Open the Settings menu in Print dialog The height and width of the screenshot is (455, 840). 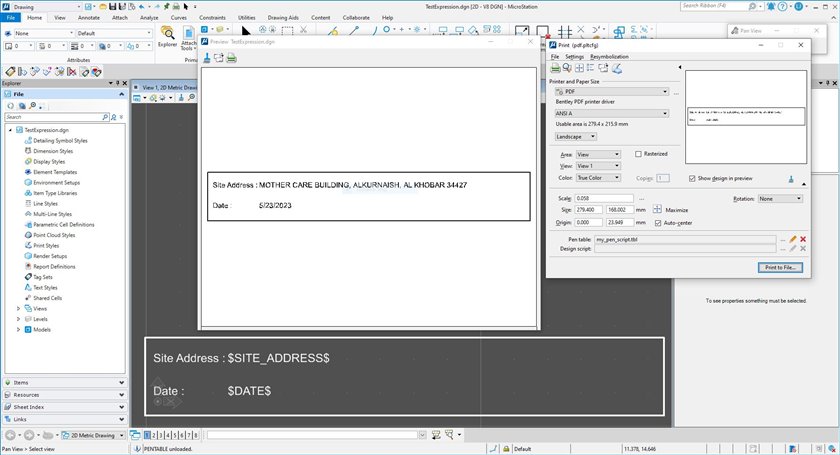[574, 57]
